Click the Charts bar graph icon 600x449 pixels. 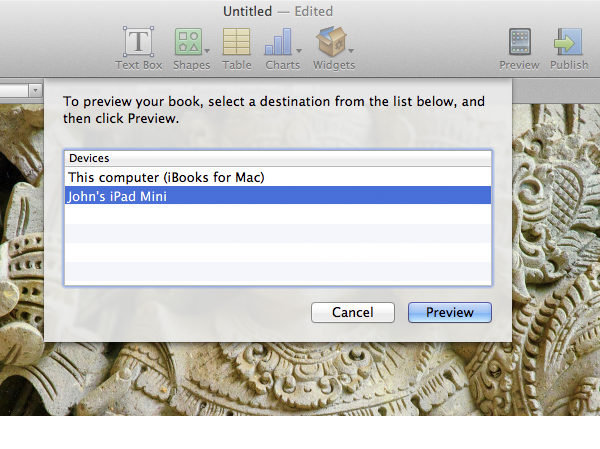point(278,41)
